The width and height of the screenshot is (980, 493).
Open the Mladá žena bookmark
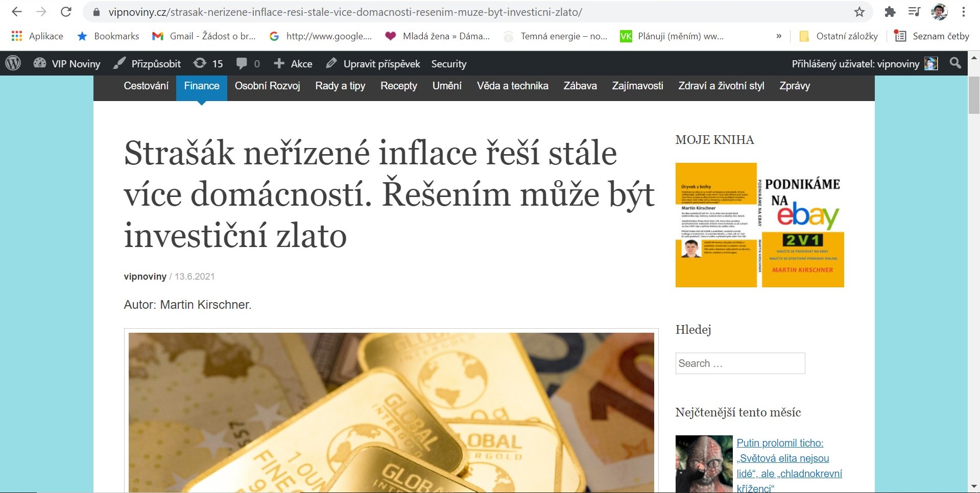(438, 36)
